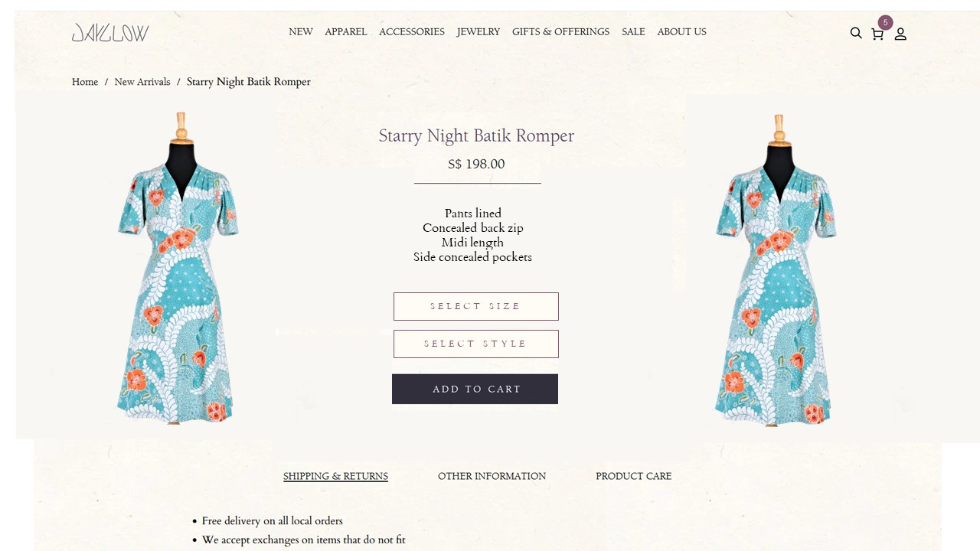Image resolution: width=980 pixels, height=551 pixels.
Task: Expand the Select Style dropdown
Action: click(x=476, y=344)
